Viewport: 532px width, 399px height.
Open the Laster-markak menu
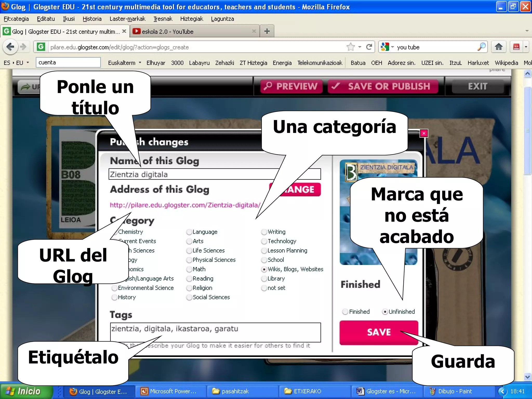127,19
